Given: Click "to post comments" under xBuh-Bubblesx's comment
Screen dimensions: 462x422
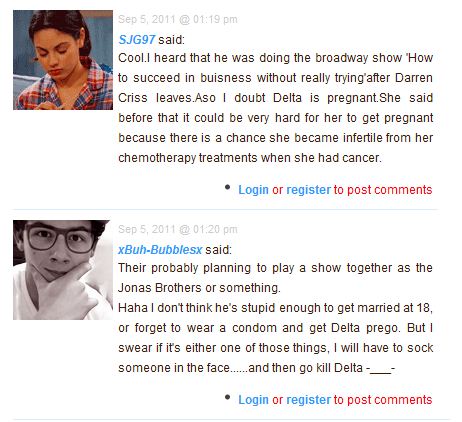Looking at the screenshot, I should 383,400.
